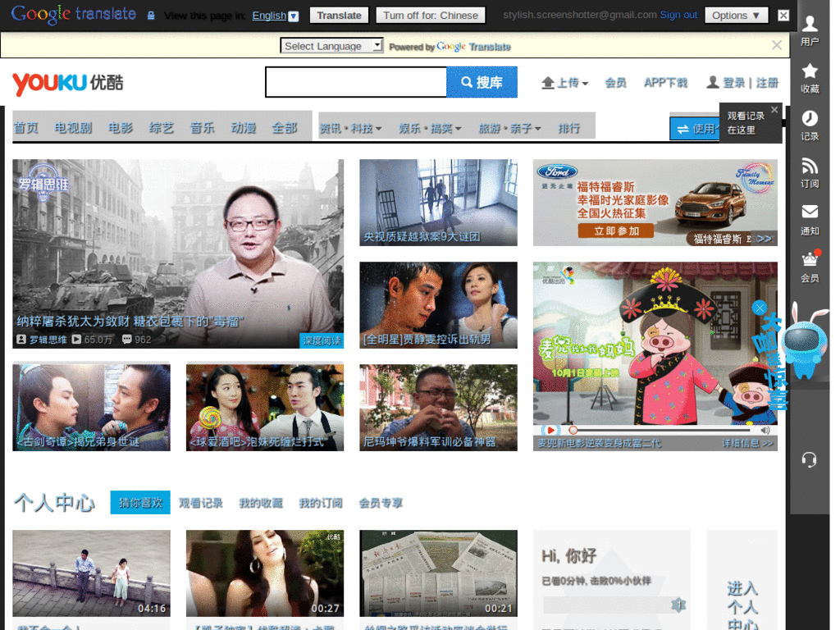Screen dimensions: 840x630
Task: Click the 登录 login link
Action: click(734, 83)
